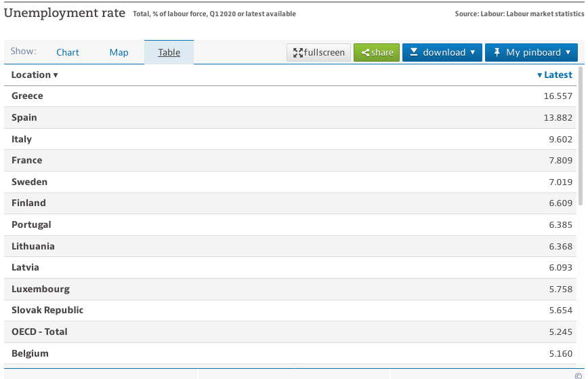This screenshot has height=379, width=588.
Task: Click the share icon symbol
Action: (365, 52)
